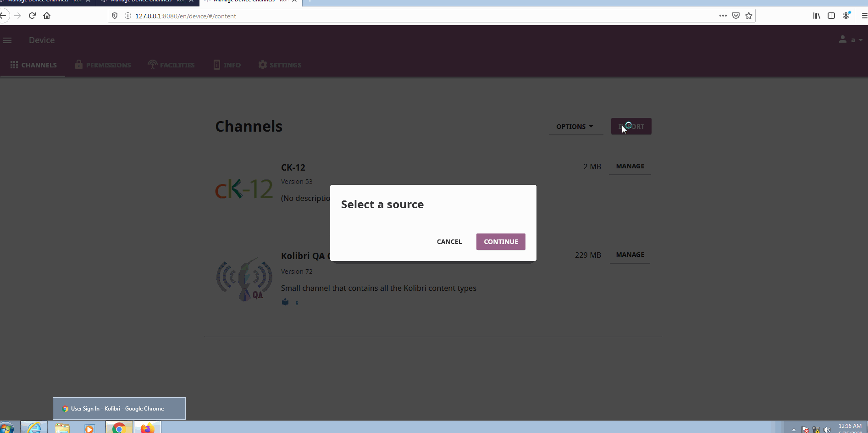Open File Explorer from taskbar

[x=62, y=427]
